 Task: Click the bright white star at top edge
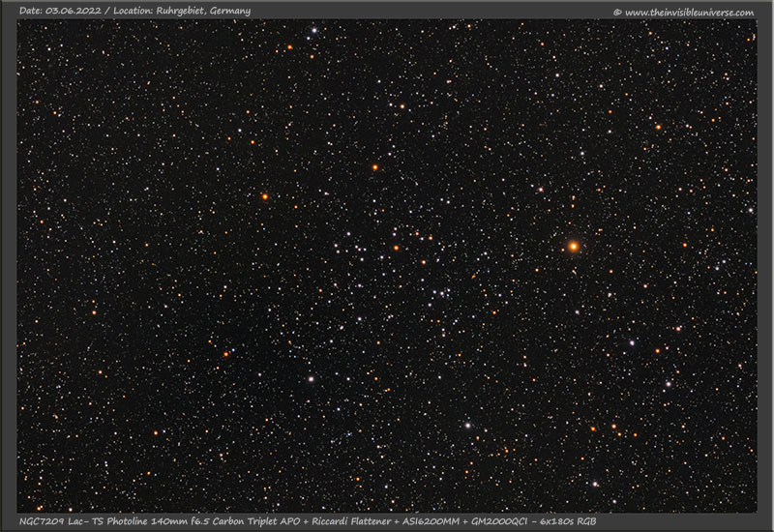point(313,30)
